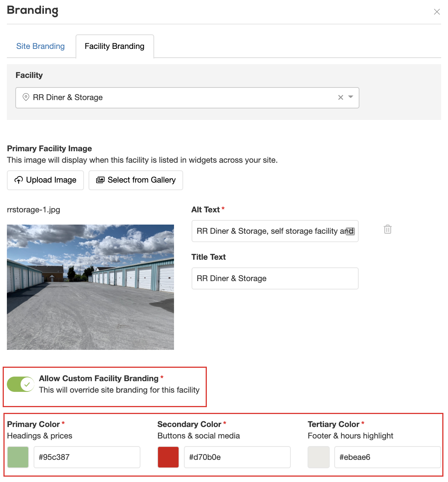
Task: Open the red Secondary Color swatch
Action: [x=168, y=457]
